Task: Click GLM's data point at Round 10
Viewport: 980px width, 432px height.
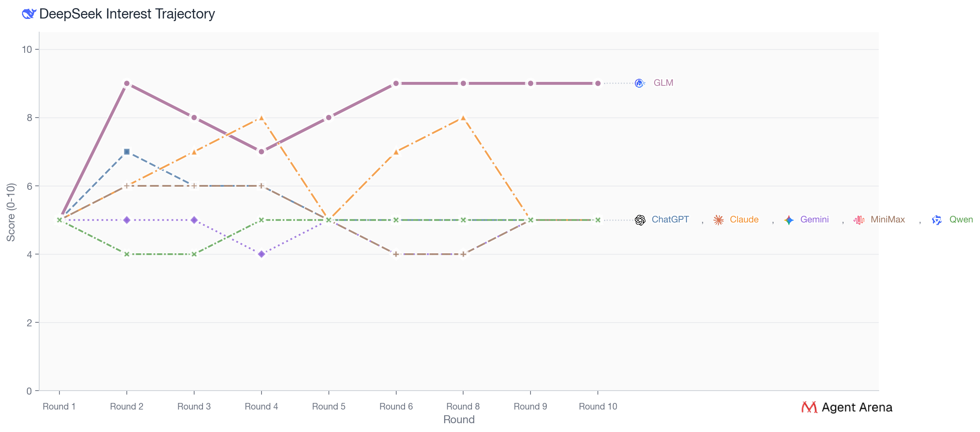Action: point(597,83)
